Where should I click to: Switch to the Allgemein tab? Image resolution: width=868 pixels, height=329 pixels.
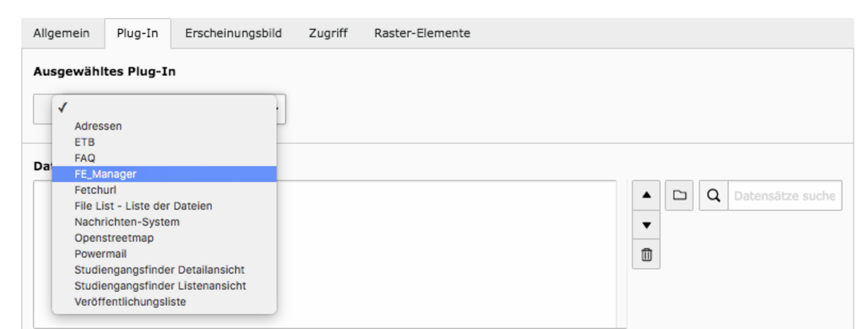tap(61, 33)
